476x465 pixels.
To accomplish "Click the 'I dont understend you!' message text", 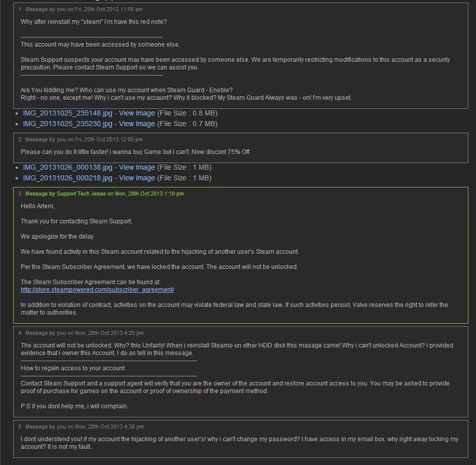I will [239, 443].
